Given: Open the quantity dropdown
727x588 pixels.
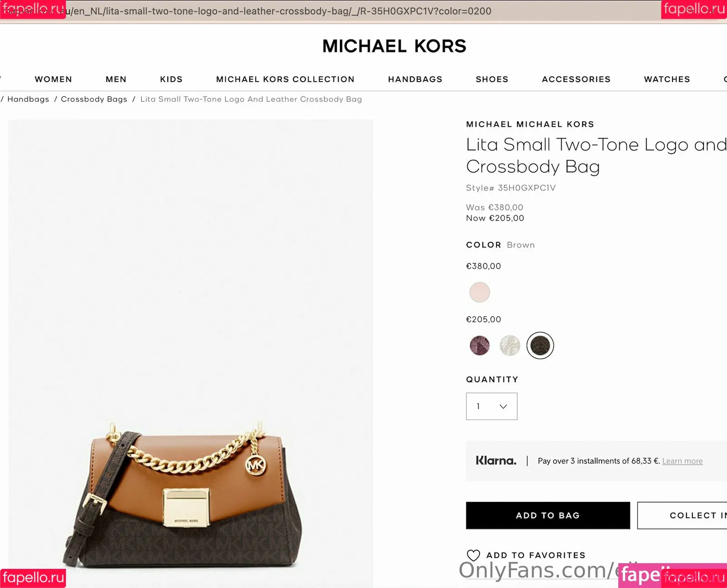Looking at the screenshot, I should 491,406.
